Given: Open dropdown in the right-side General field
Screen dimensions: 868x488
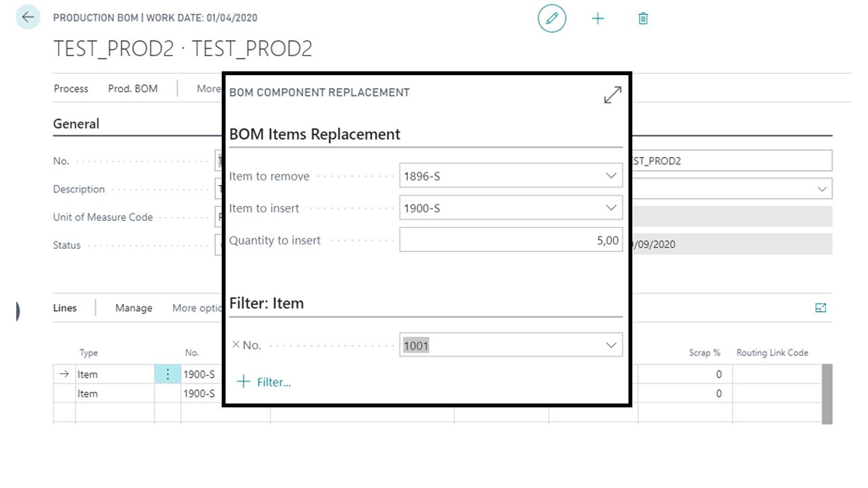Looking at the screenshot, I should coord(822,189).
